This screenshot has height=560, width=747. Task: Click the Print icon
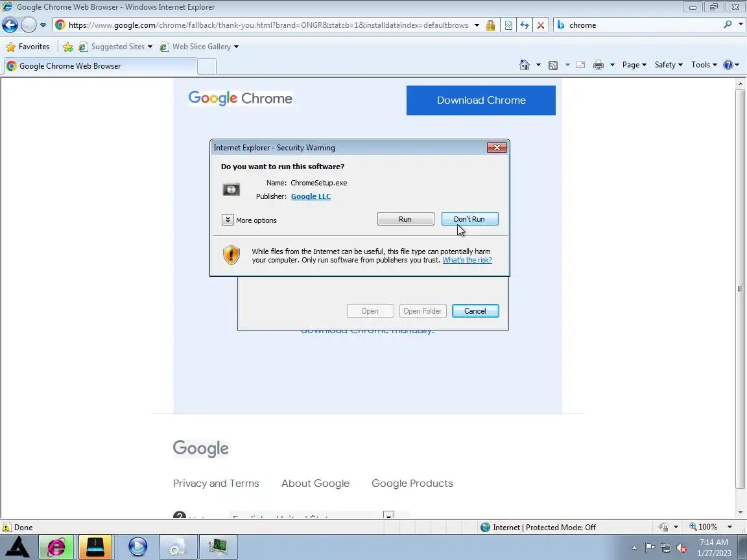click(x=599, y=65)
